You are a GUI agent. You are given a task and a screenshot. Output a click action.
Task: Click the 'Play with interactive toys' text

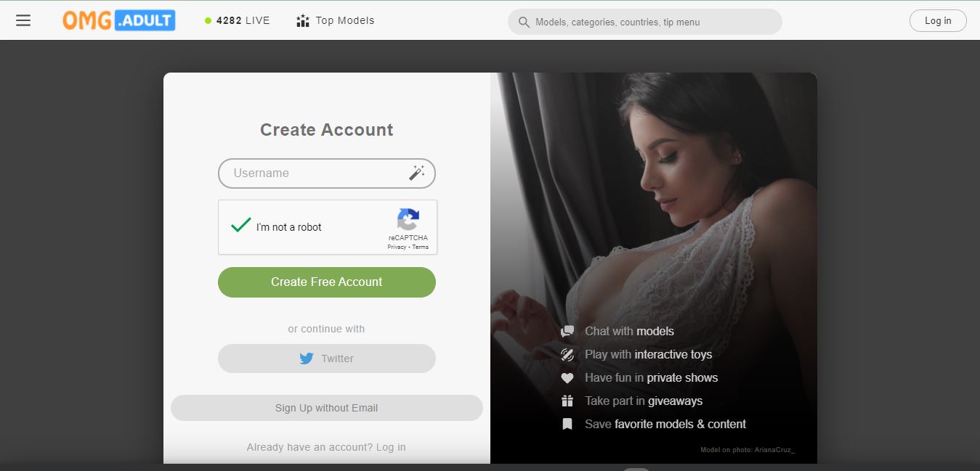click(648, 354)
